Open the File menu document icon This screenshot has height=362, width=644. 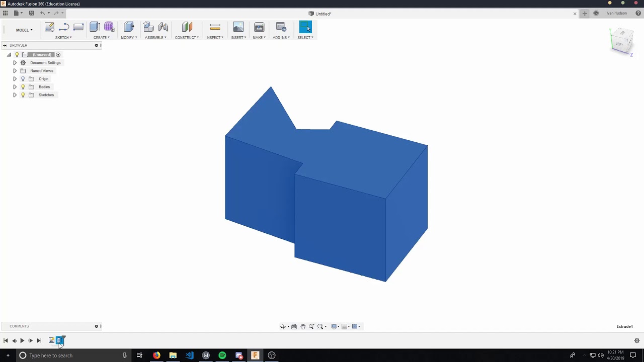tap(17, 13)
